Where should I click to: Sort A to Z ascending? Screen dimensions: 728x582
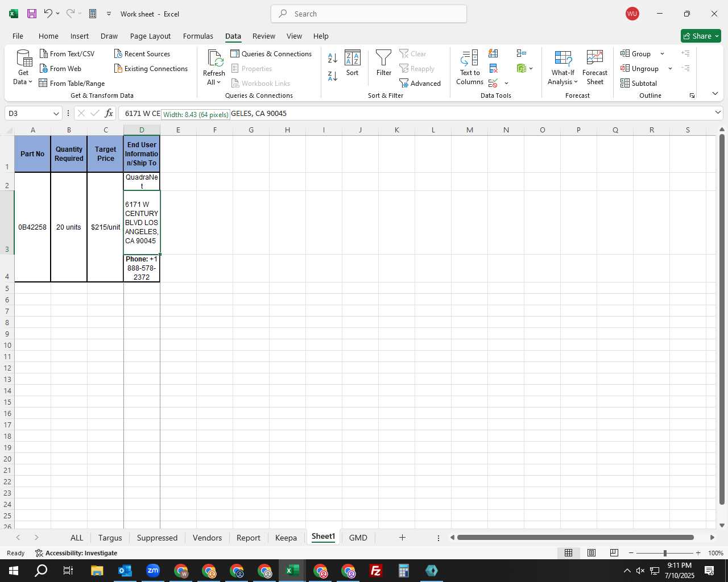(333, 57)
